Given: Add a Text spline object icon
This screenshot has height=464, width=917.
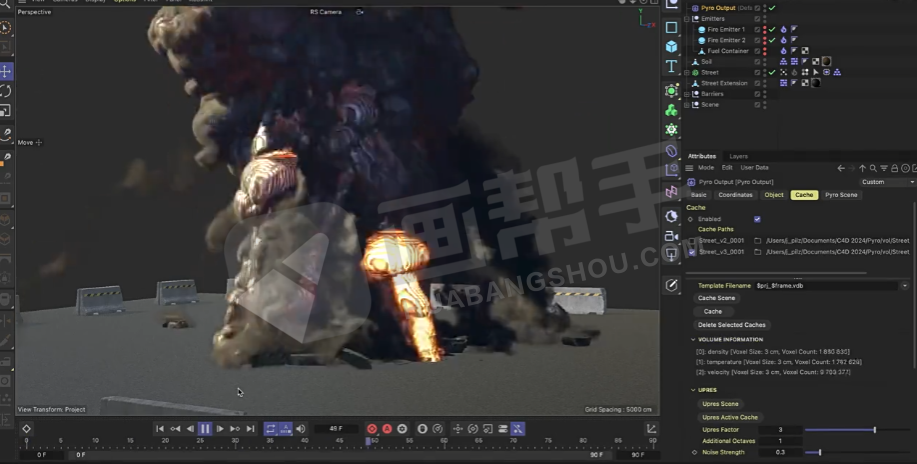Looking at the screenshot, I should click(671, 66).
